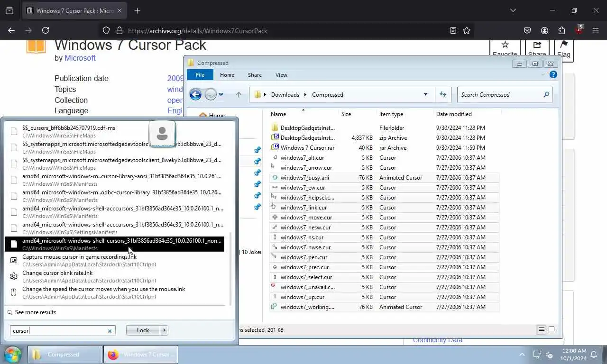
Task: Open Firefox reader view icon
Action: click(x=453, y=30)
